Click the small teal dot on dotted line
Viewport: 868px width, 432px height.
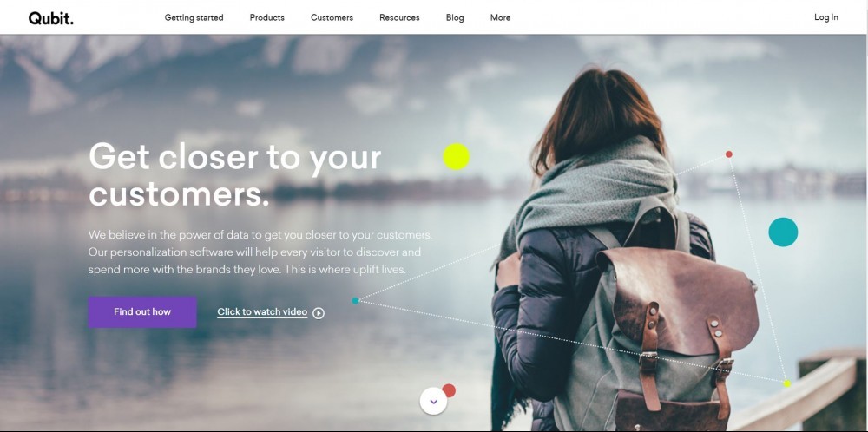pyautogui.click(x=355, y=301)
